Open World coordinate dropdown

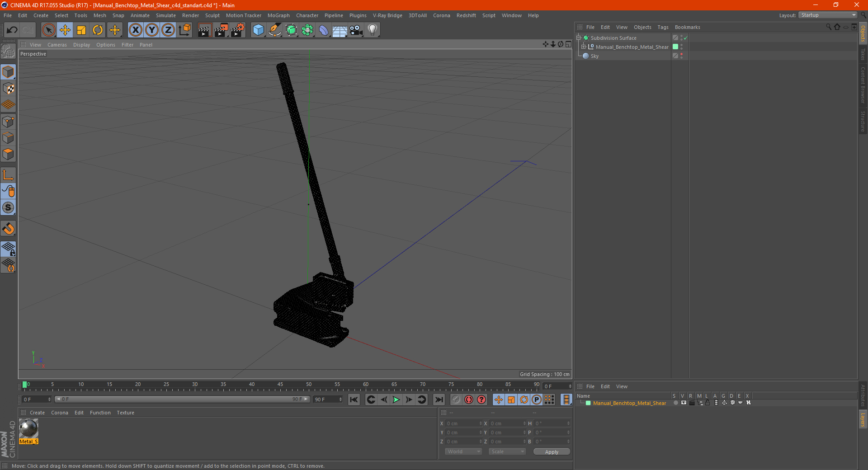point(463,451)
